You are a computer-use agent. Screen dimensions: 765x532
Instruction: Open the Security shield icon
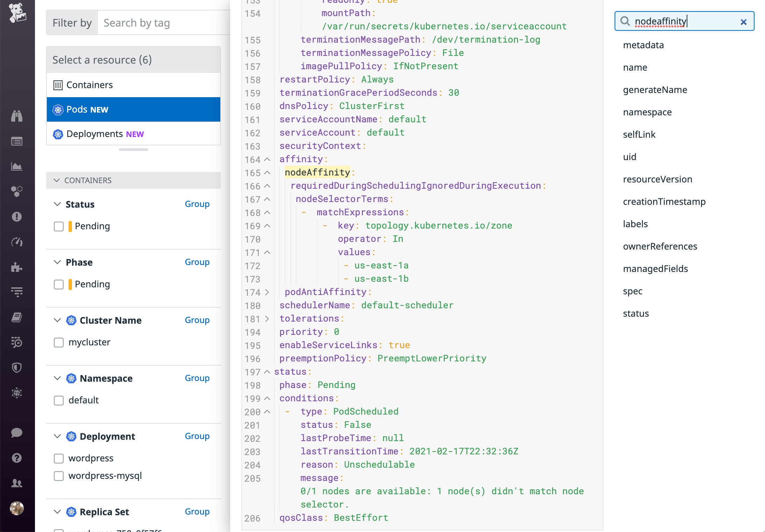[17, 367]
